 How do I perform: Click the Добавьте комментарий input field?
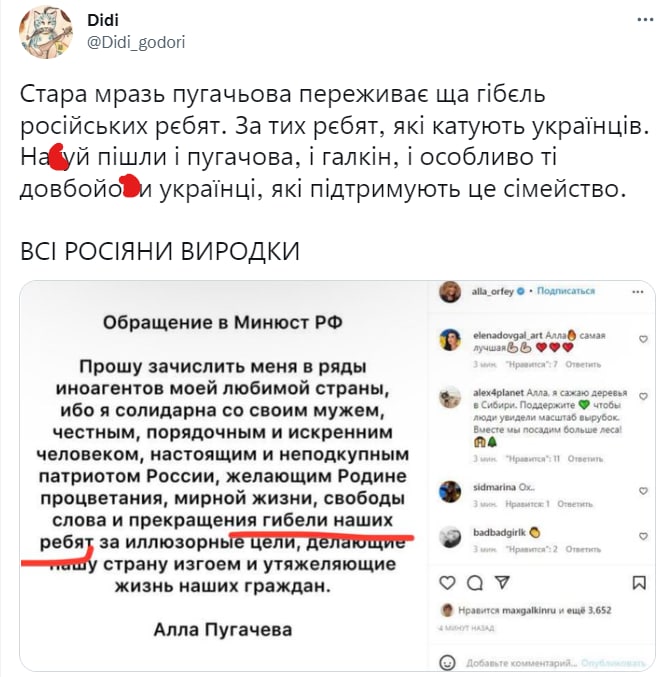pos(521,663)
